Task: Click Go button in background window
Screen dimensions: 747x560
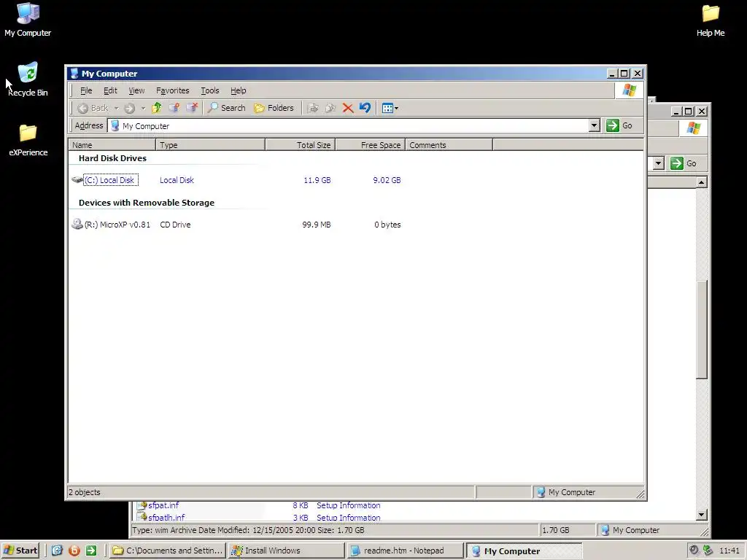Action: point(684,163)
